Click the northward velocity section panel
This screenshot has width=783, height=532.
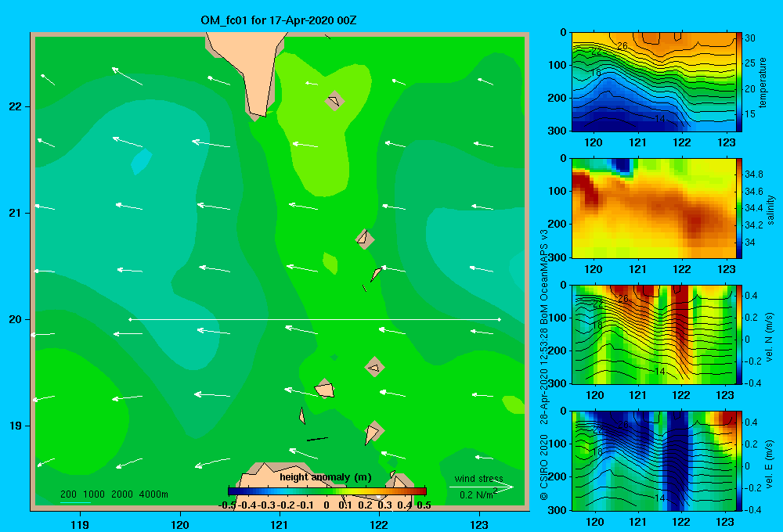(653, 334)
